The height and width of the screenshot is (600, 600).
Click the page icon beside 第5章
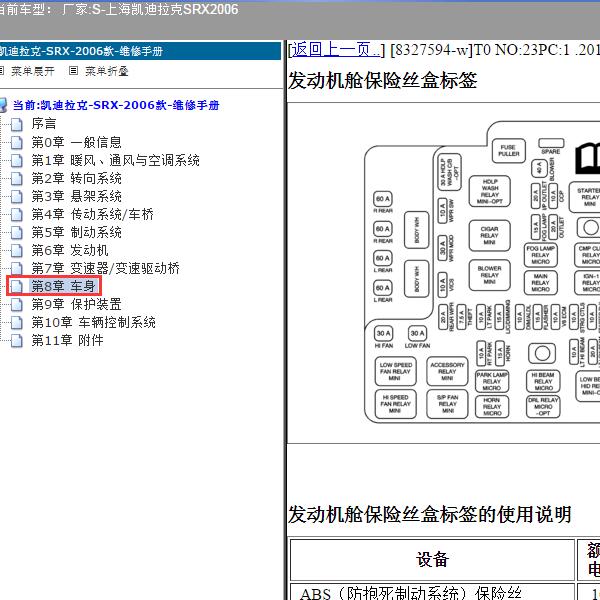(x=16, y=232)
